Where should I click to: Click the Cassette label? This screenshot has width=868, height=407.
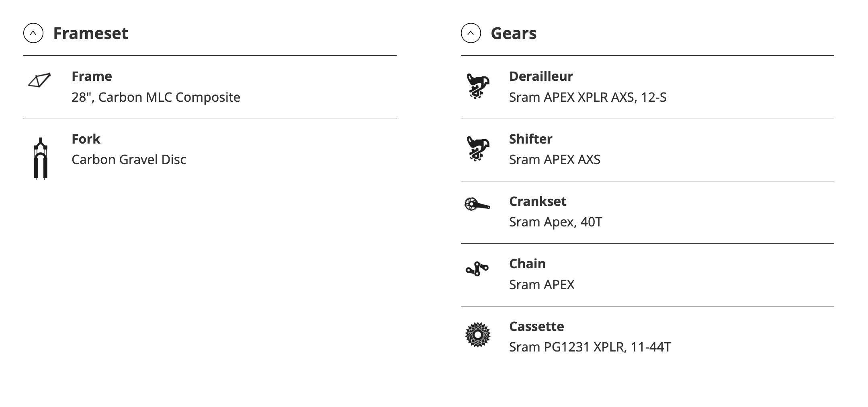536,326
